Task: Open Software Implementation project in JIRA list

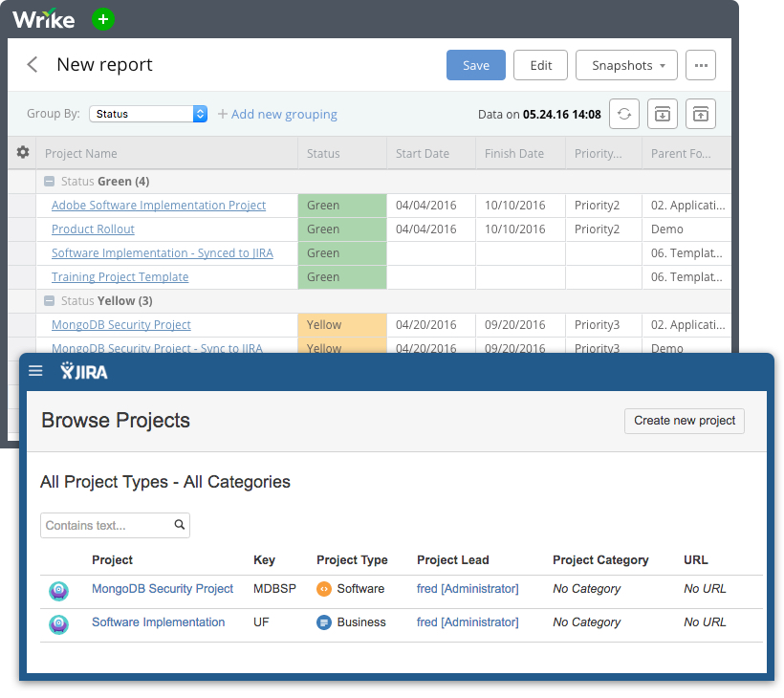Action: click(x=158, y=622)
